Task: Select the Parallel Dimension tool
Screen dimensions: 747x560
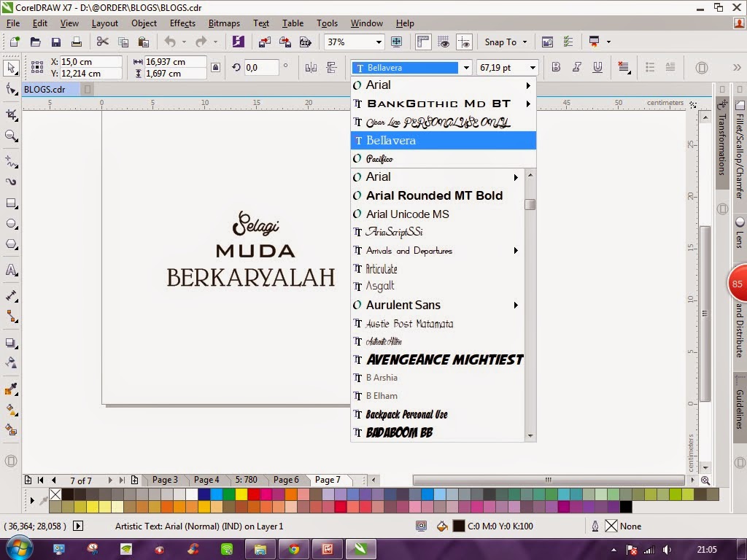Action: (x=11, y=296)
